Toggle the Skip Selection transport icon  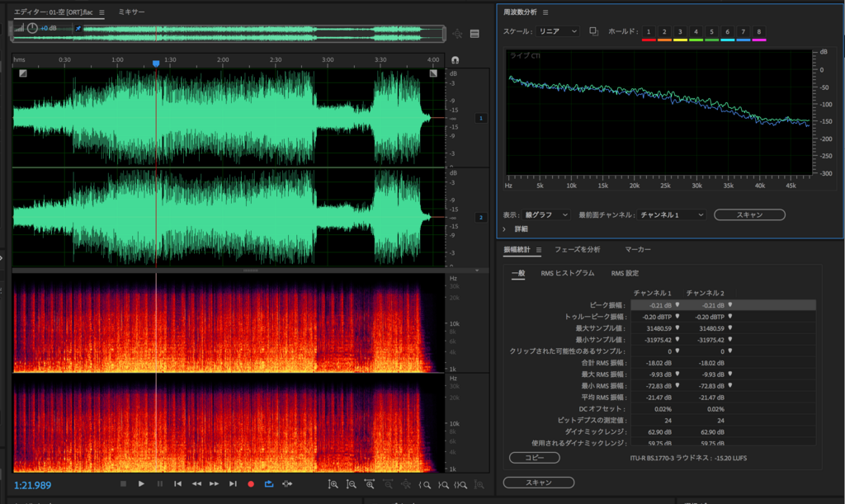[287, 484]
